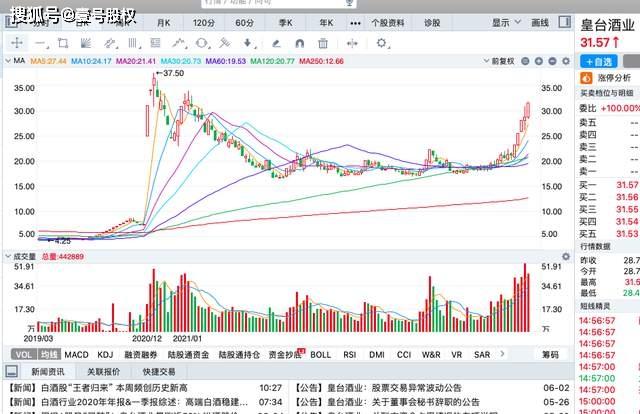Open the 诊股 diagnosis tab
Image resolution: width=640 pixels, height=414 pixels.
[x=432, y=23]
